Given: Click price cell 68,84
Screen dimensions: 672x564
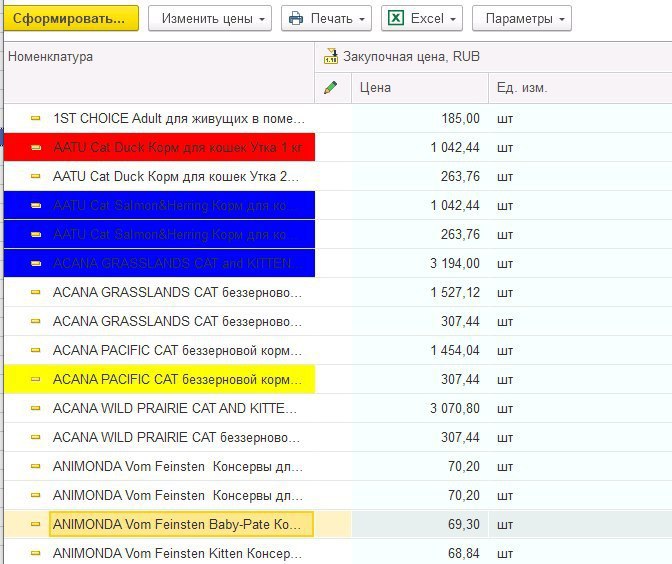Looking at the screenshot, I should coord(420,553).
